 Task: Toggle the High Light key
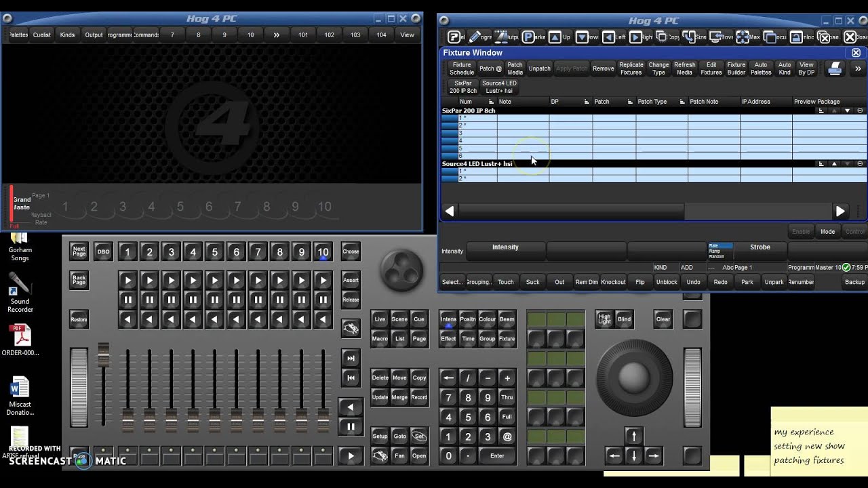click(x=604, y=319)
